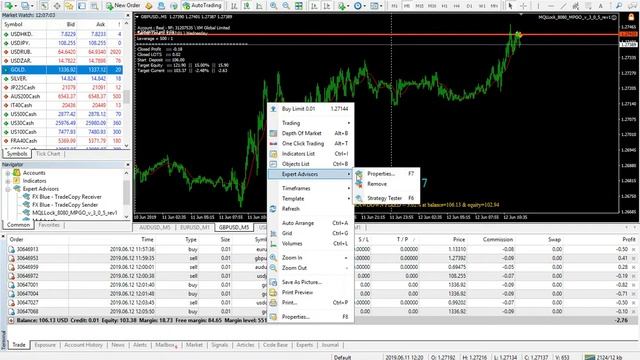Open dropdown arrow next to New Chart icon
The height and width of the screenshot is (360, 640).
point(16,6)
